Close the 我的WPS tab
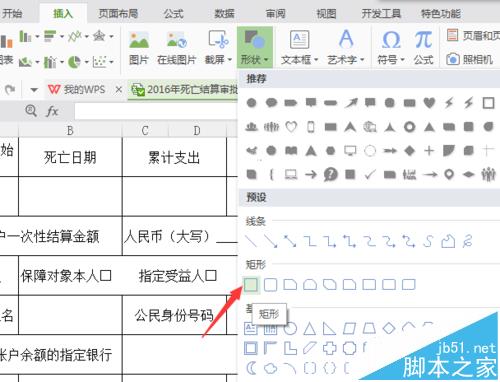 pos(118,89)
